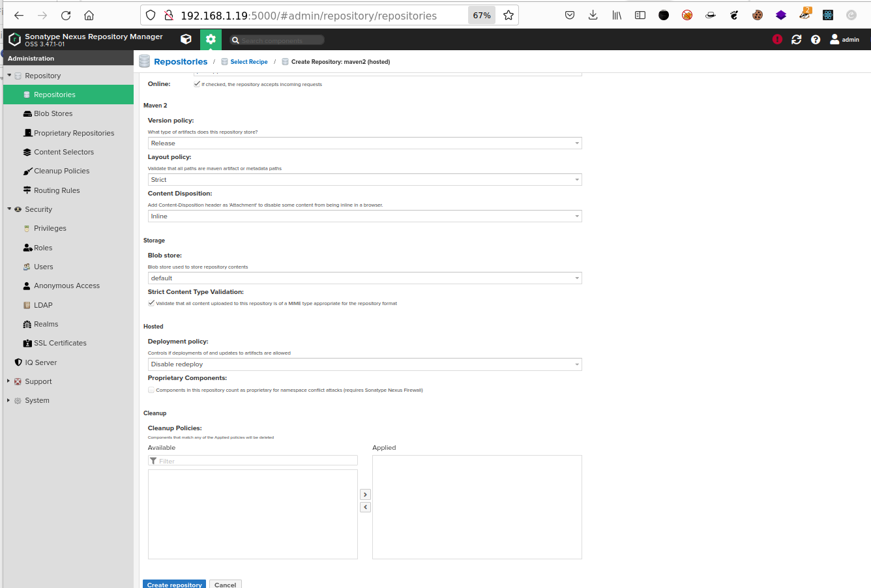The image size is (871, 588).
Task: Open browser Downloads arrow icon
Action: pyautogui.click(x=593, y=15)
